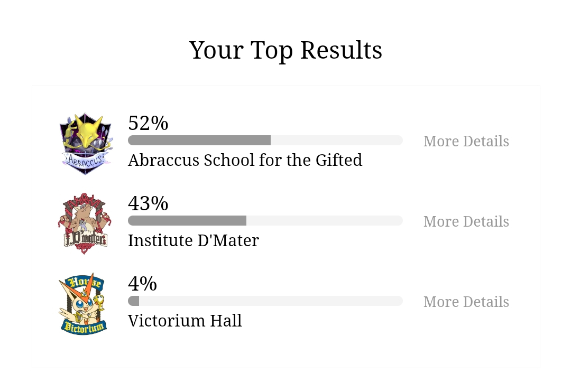Click the 4% score label
Viewport: 571px width, 392px height.
tap(142, 284)
